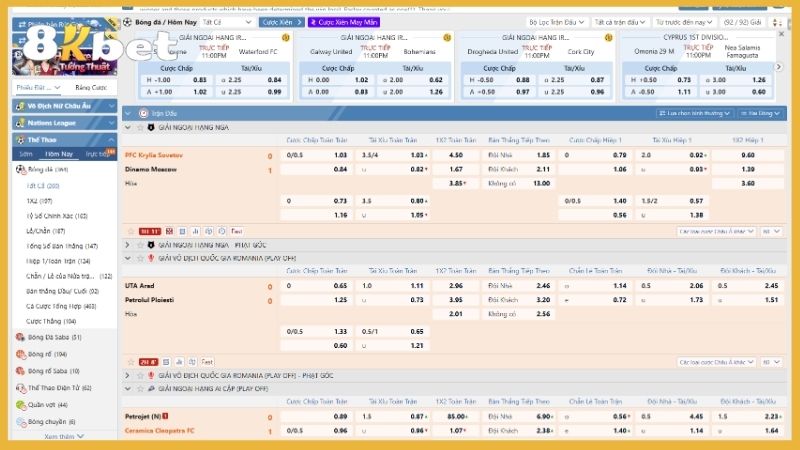Viewport: 800px width, 450px height.
Task: Open Bóng chuyền sport
Action: coord(52,422)
